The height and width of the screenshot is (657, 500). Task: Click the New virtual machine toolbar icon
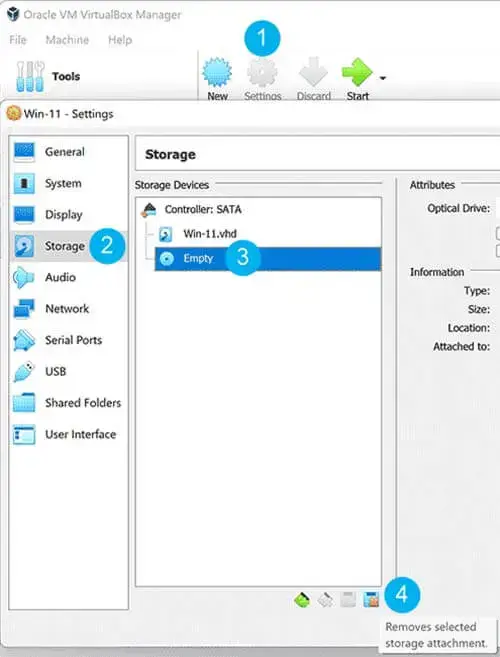tap(217, 72)
